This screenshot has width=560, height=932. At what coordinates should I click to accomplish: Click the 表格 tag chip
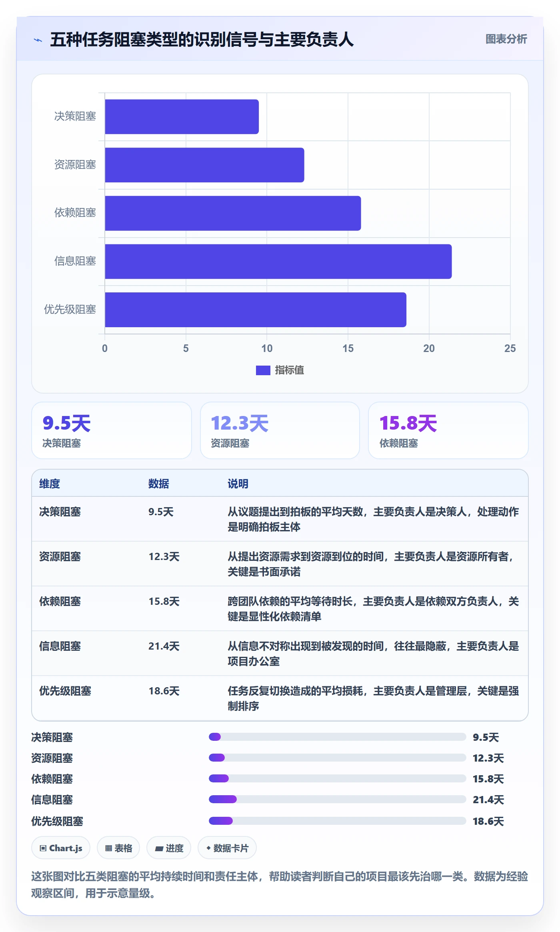[x=118, y=848]
